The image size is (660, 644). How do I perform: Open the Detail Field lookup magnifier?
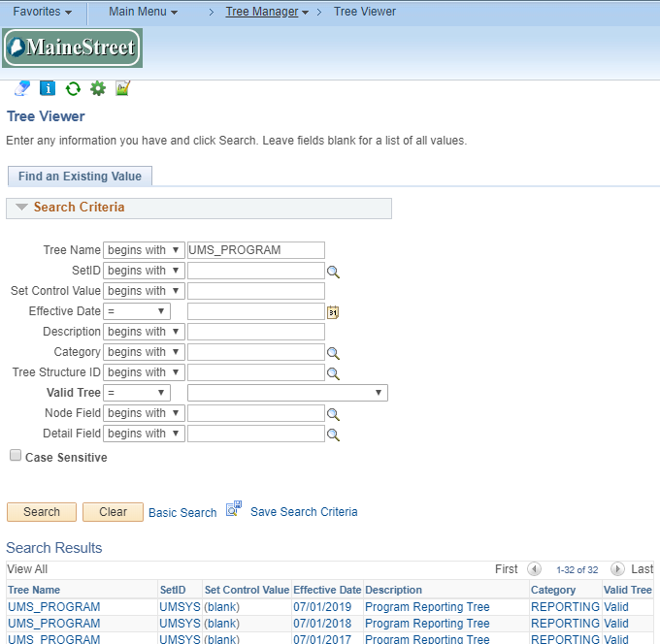click(x=333, y=435)
